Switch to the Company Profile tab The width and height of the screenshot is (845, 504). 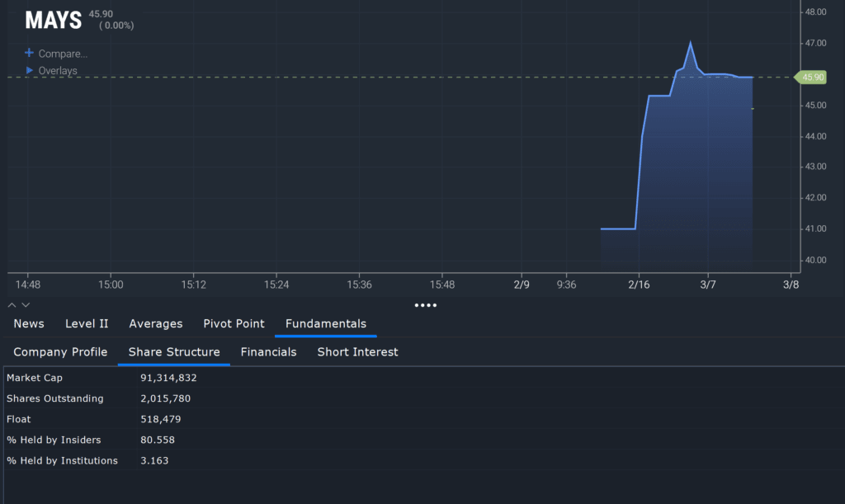pos(59,352)
